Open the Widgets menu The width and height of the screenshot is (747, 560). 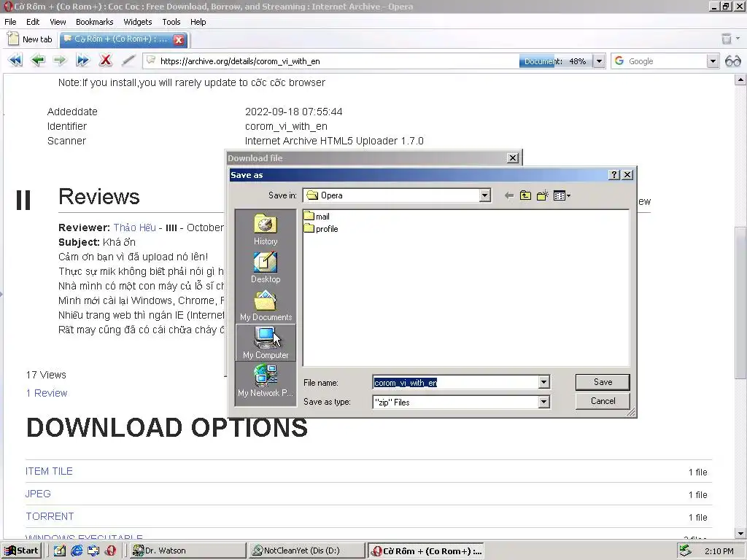[138, 22]
